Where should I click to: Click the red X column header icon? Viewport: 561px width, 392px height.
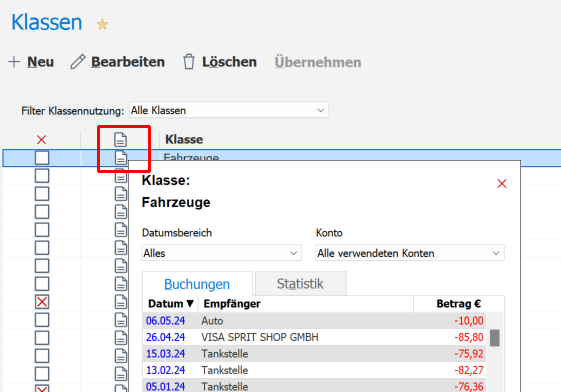click(x=42, y=139)
